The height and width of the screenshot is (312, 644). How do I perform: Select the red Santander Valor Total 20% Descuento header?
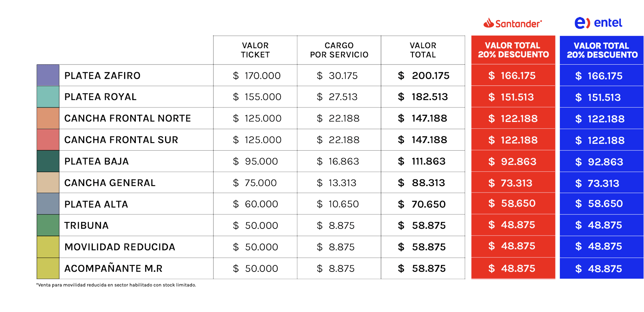click(x=513, y=50)
